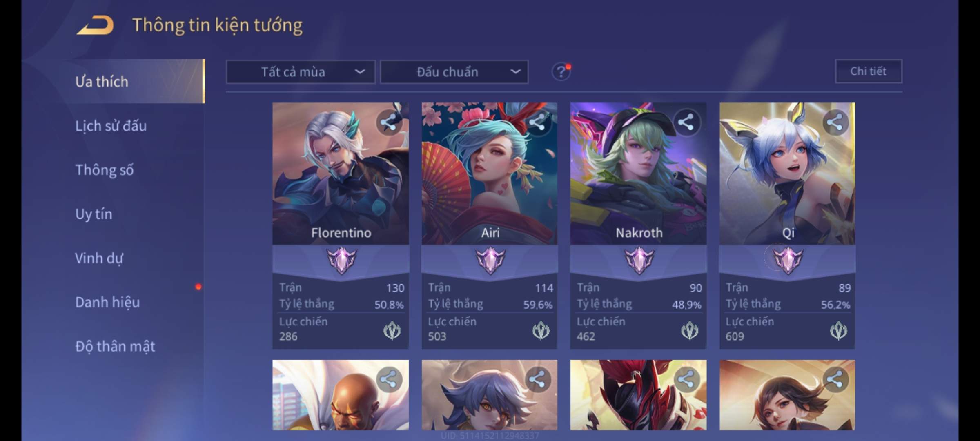Share Qi's hero card
Image resolution: width=980 pixels, height=441 pixels.
coord(835,122)
